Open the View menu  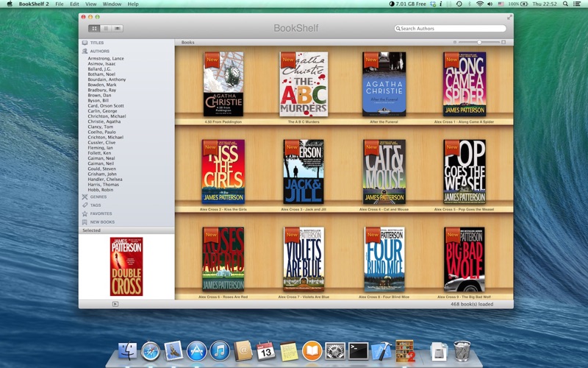pos(90,4)
